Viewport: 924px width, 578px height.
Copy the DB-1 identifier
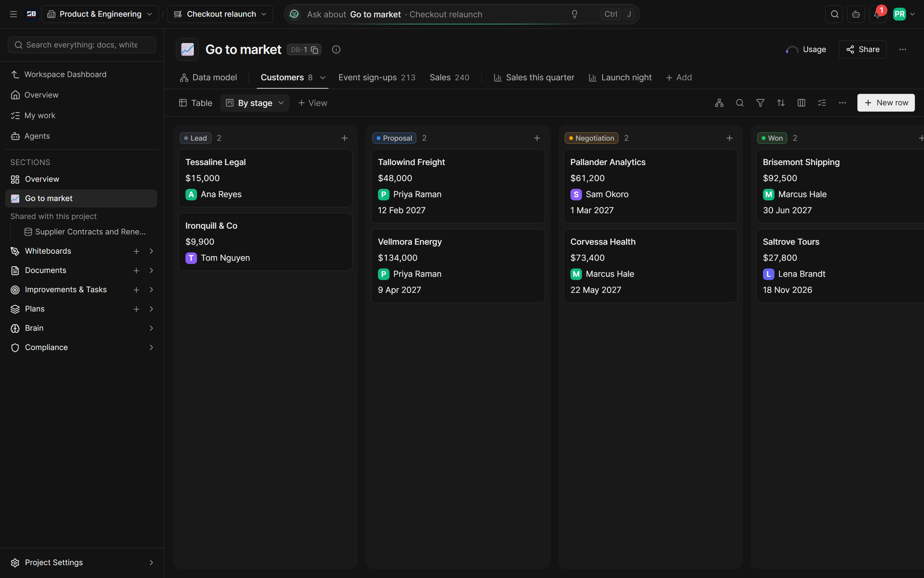click(x=314, y=50)
